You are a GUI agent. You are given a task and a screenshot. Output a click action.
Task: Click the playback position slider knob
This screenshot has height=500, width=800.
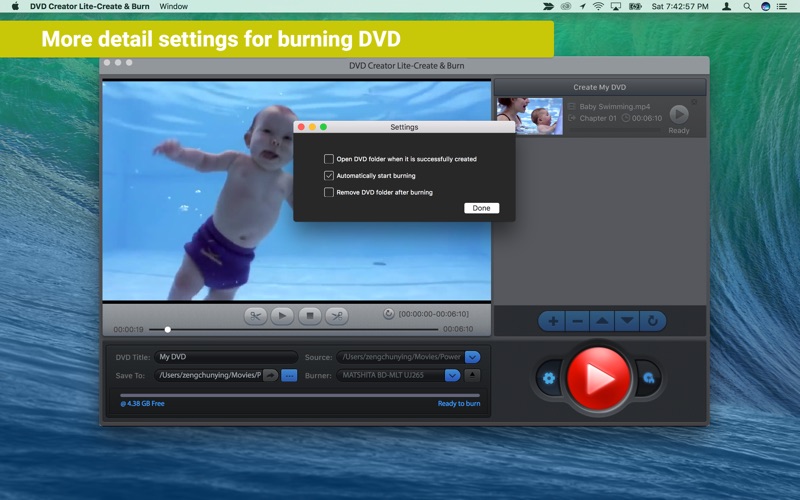coord(167,330)
